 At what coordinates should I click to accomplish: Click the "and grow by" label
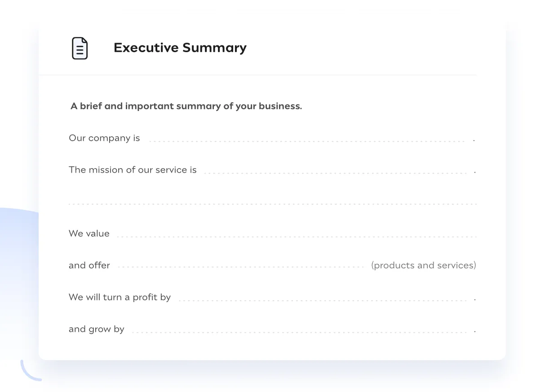97,330
